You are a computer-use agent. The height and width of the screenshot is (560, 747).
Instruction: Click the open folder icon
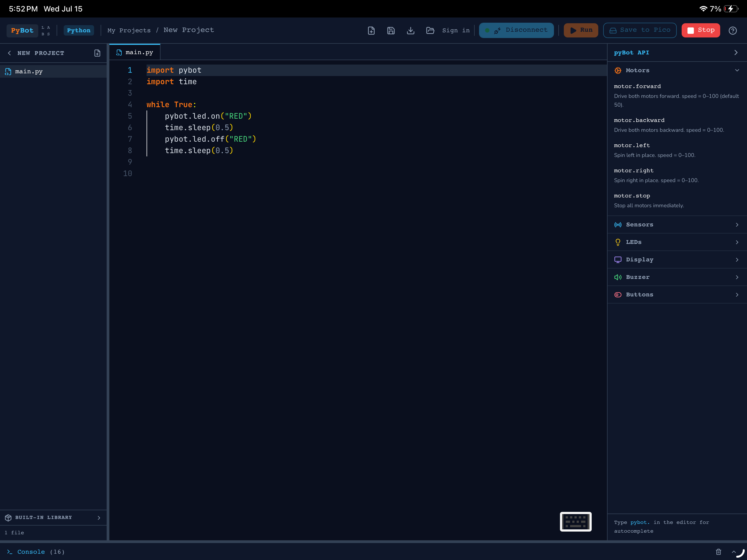pos(430,30)
